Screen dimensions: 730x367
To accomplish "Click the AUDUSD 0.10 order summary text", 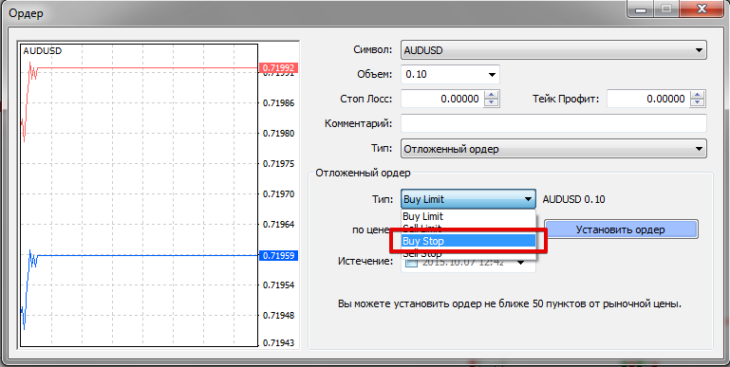I will [574, 199].
